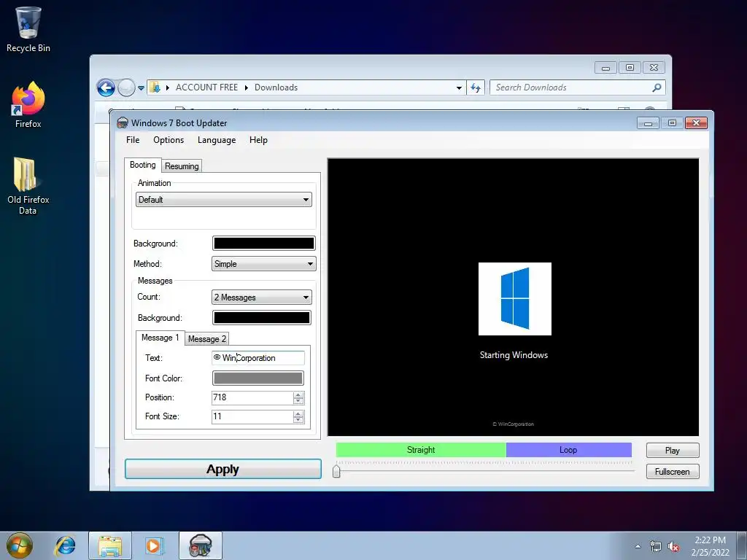Open Windows Explorer from the taskbar
The image size is (747, 560).
[110, 545]
